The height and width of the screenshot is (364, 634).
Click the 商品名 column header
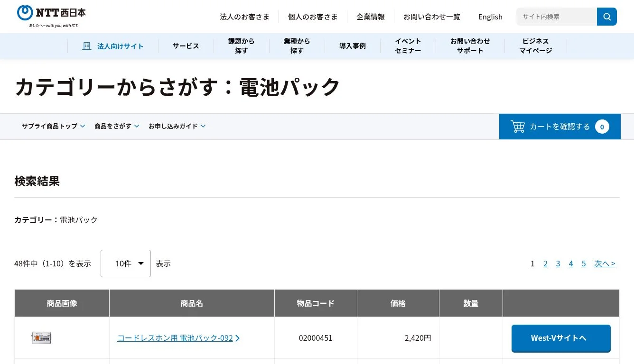pyautogui.click(x=192, y=303)
